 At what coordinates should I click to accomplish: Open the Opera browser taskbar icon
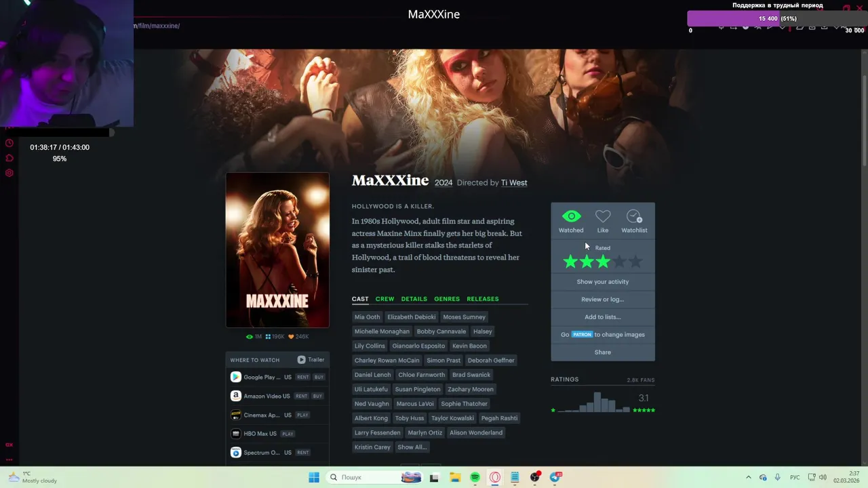pyautogui.click(x=495, y=477)
